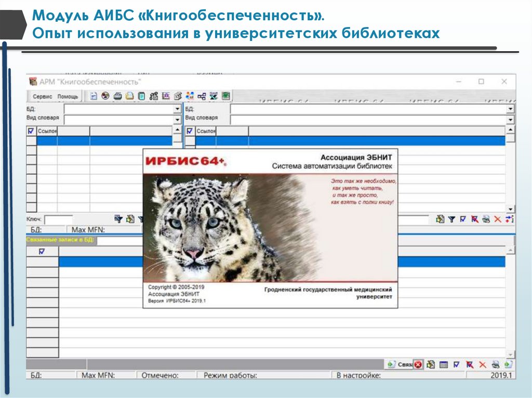Expand the left pane БД dropdown

[177, 109]
